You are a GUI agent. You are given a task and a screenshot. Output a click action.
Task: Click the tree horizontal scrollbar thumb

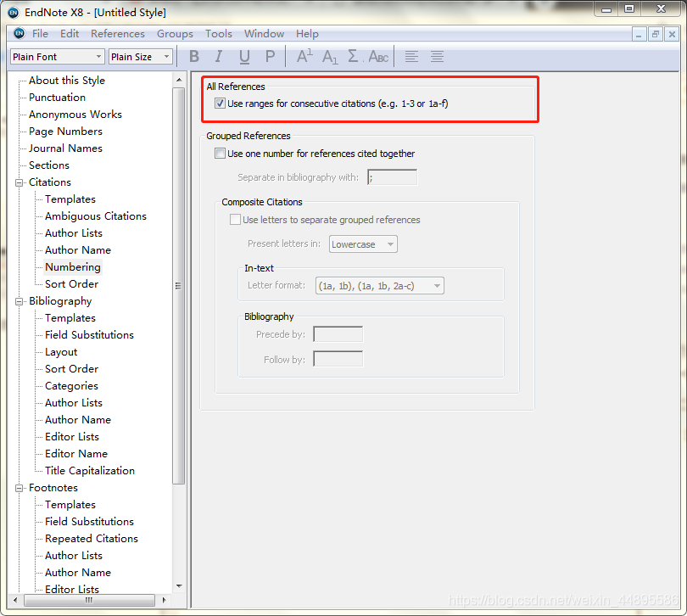pos(89,600)
